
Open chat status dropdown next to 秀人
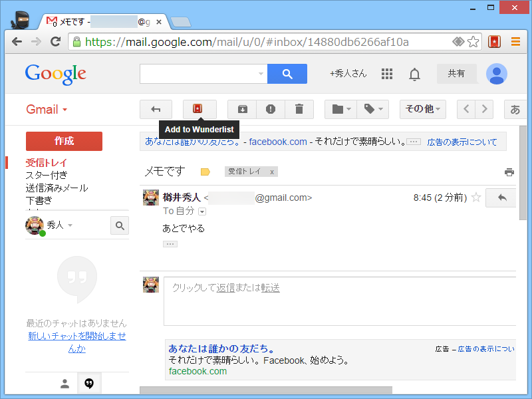70,225
